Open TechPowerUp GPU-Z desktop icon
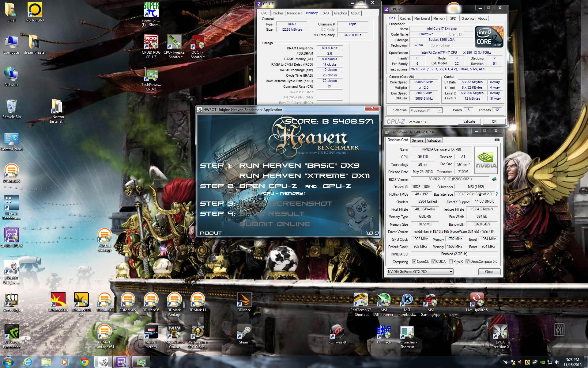Screen dimensions: 588x368 coord(151,79)
